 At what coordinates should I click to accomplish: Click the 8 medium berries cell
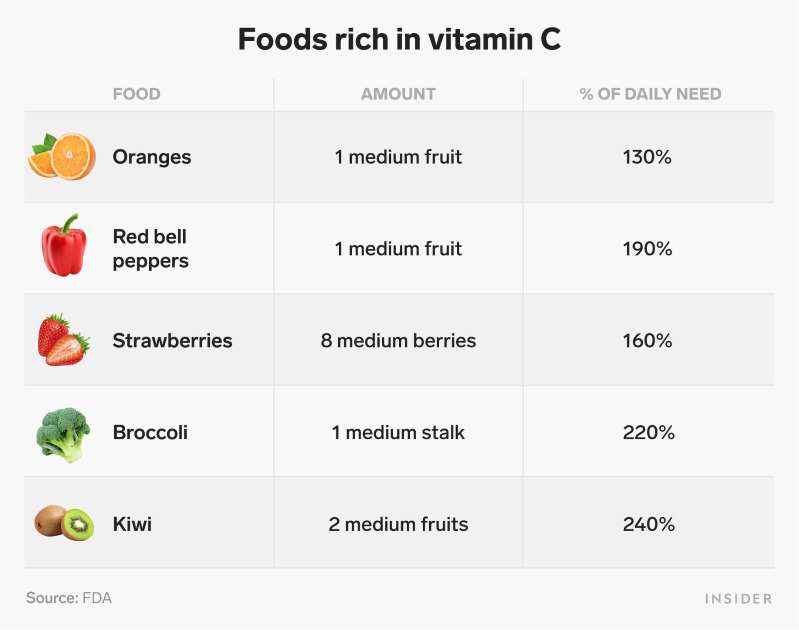tap(398, 341)
